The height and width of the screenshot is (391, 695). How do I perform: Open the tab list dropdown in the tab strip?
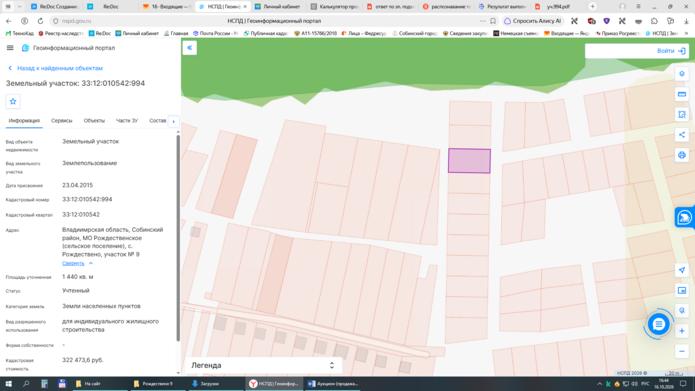tap(20, 7)
